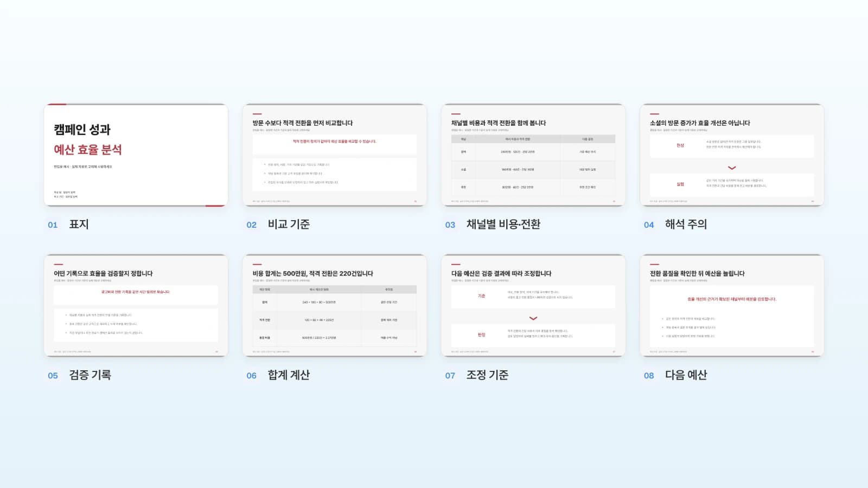Screen dimensions: 868x488
Task: Click the red 기준 label in slide 07
Action: pos(481,296)
